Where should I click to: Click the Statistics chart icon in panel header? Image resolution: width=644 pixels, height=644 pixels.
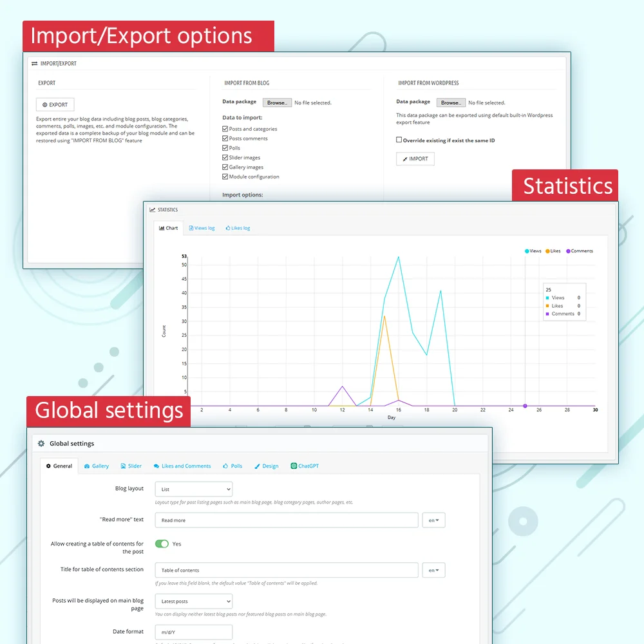point(153,209)
